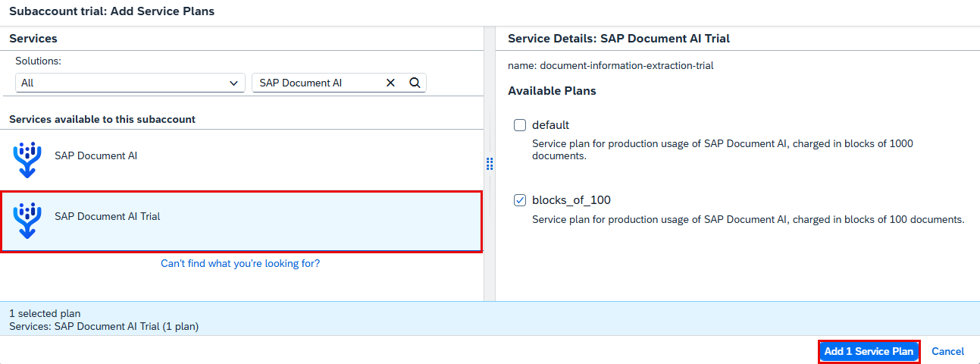Click the blocks_of_100 plan label
Image resolution: width=980 pixels, height=364 pixels.
pyautogui.click(x=571, y=200)
